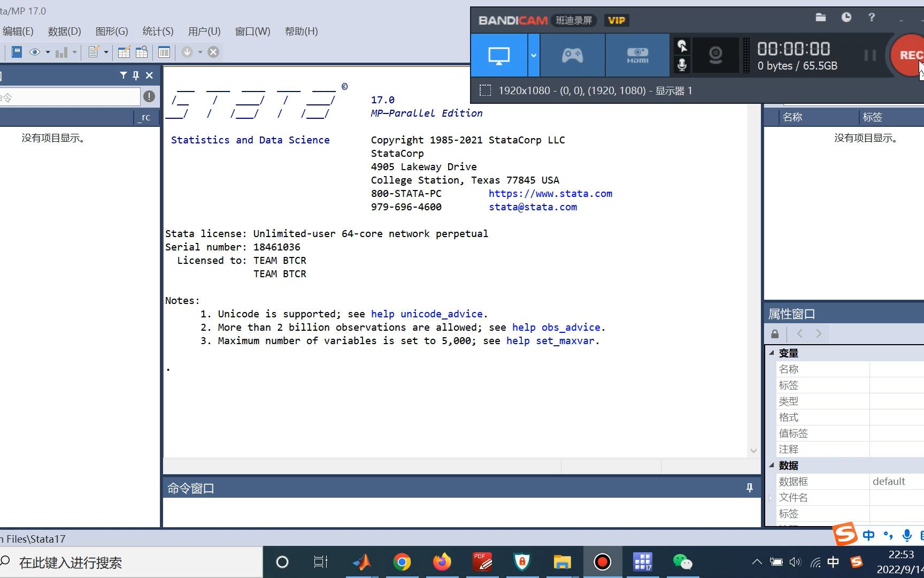Open Google Chrome from the taskbar
This screenshot has height=578, width=924.
coord(402,562)
